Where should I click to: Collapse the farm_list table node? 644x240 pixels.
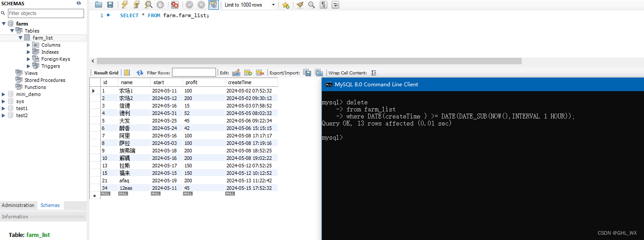[20, 38]
